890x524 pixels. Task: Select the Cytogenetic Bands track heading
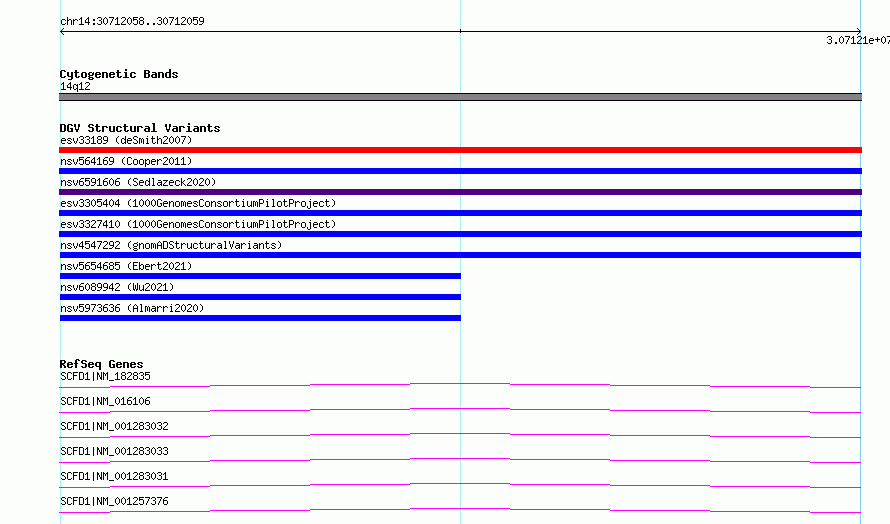tap(119, 74)
